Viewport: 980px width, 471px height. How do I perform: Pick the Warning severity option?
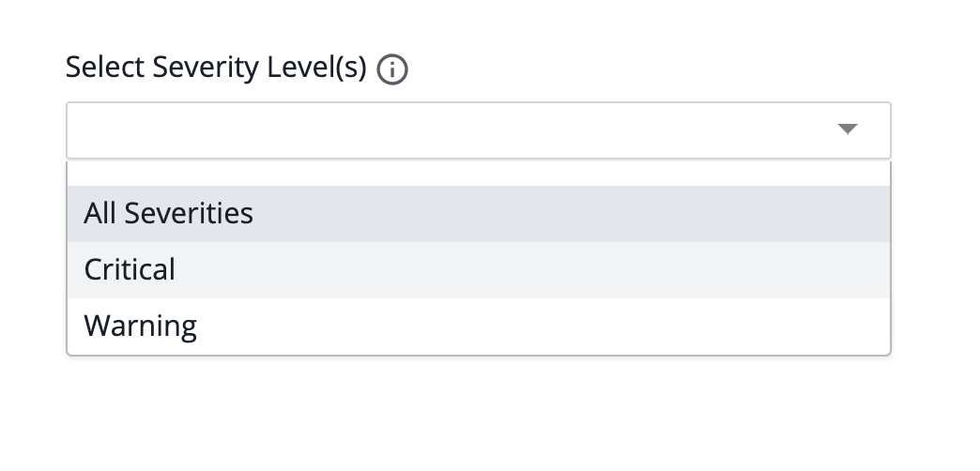[479, 327]
